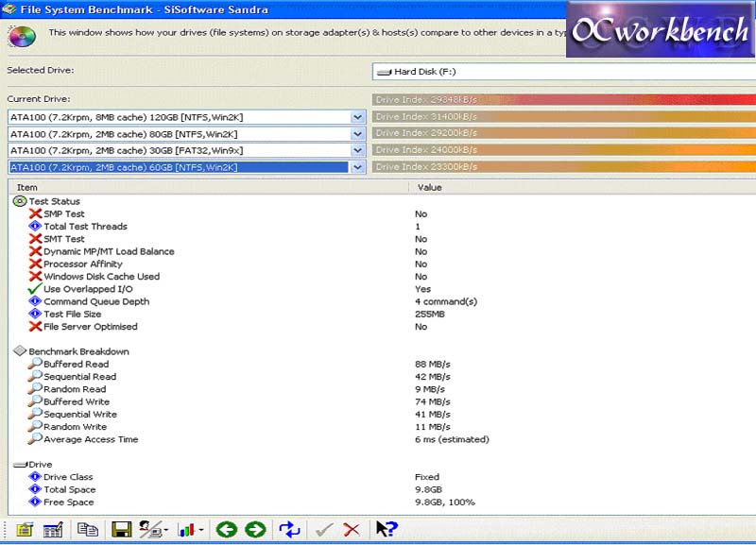Select the Buffered Read row

pyautogui.click(x=382, y=365)
